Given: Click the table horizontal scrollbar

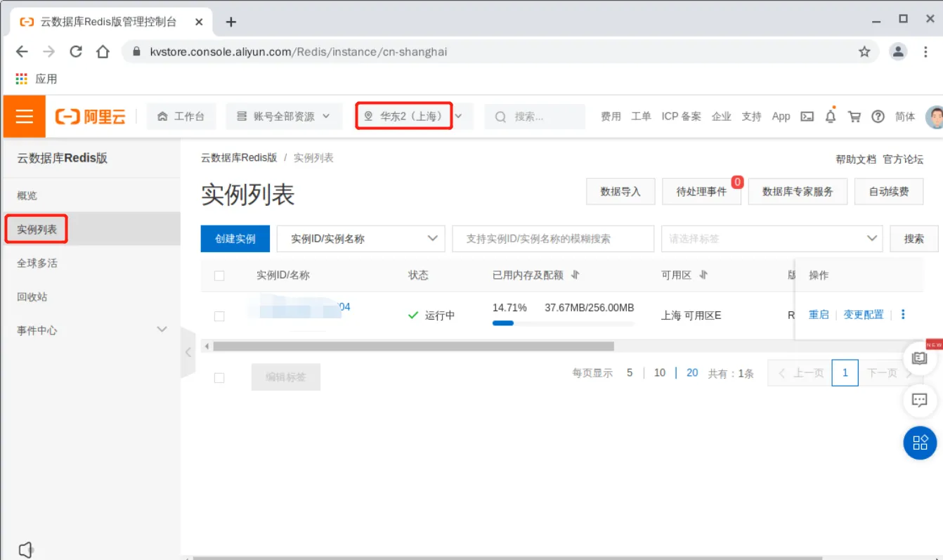Looking at the screenshot, I should [x=413, y=346].
